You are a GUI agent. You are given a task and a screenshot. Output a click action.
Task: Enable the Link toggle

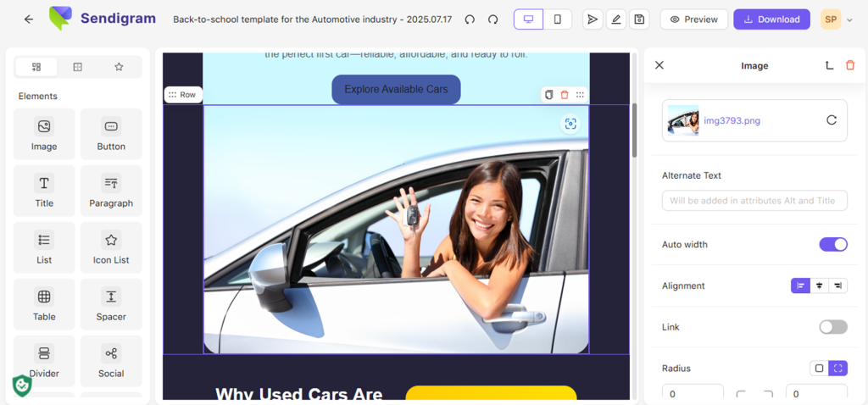[x=833, y=327]
